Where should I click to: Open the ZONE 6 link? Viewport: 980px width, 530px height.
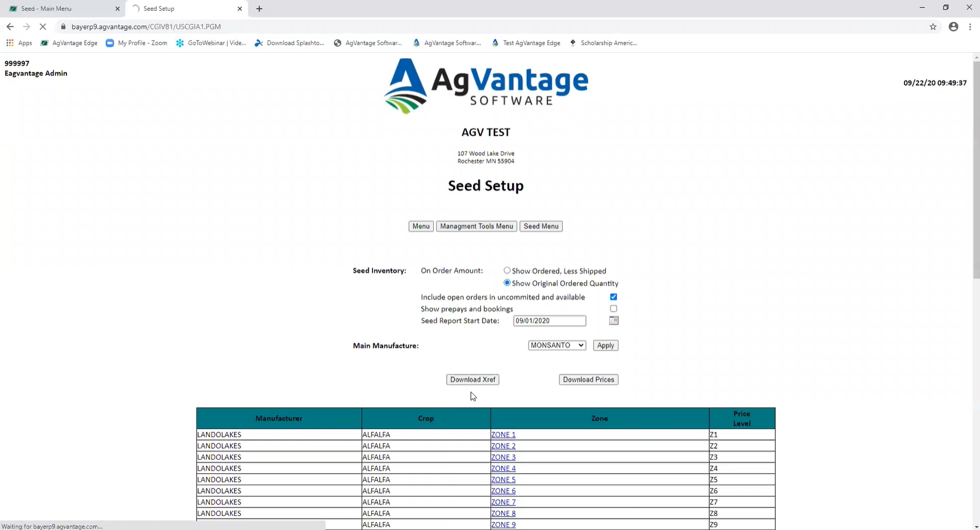pyautogui.click(x=503, y=491)
